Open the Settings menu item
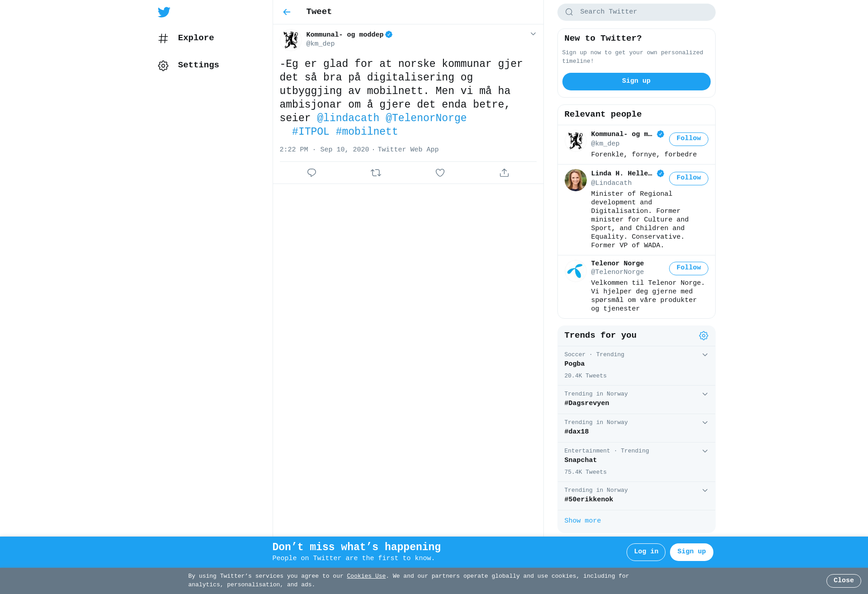 click(x=189, y=65)
